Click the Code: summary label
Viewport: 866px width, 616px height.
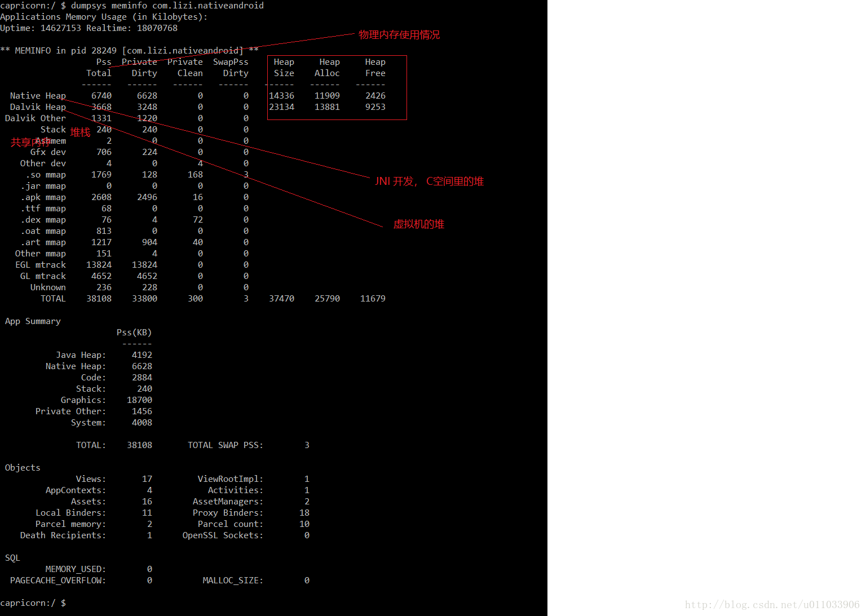tap(94, 378)
